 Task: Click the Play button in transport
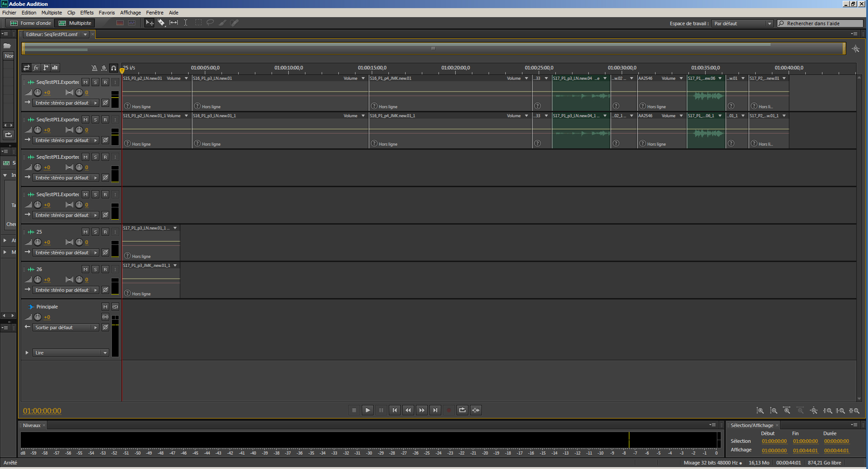pyautogui.click(x=368, y=410)
